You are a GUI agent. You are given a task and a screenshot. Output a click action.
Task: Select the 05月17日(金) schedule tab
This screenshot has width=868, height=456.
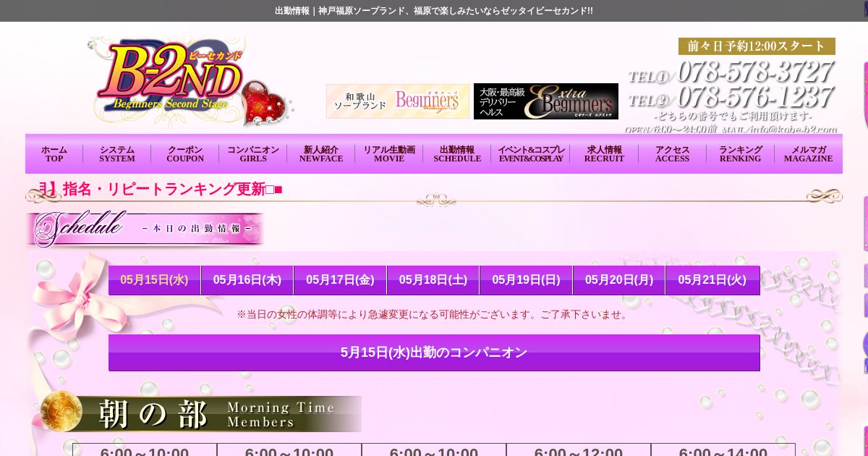pyautogui.click(x=340, y=280)
